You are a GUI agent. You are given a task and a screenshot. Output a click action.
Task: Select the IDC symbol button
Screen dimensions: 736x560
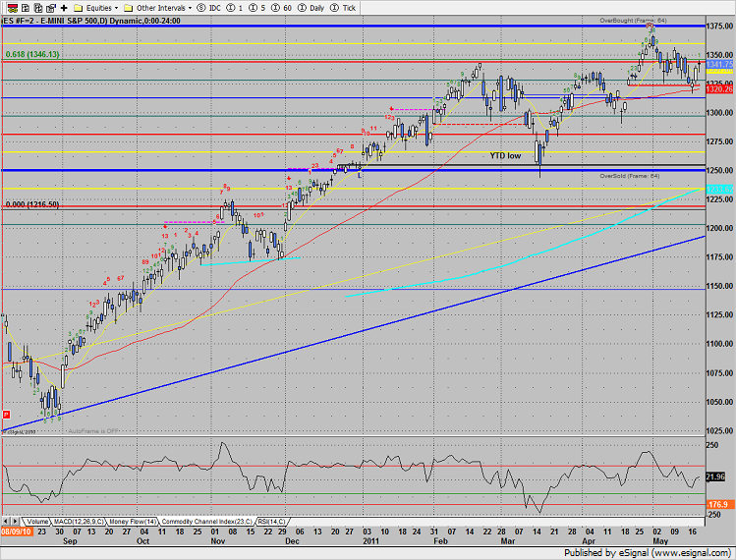(x=209, y=8)
